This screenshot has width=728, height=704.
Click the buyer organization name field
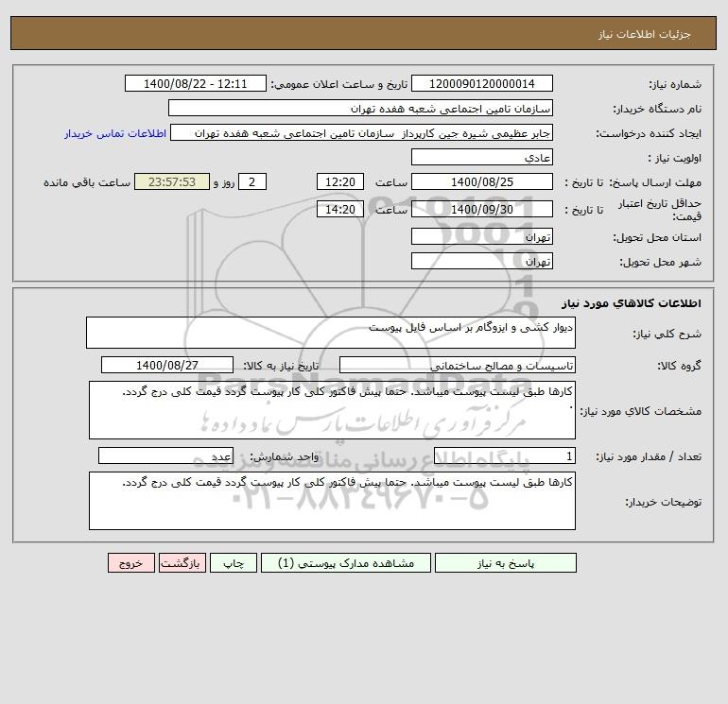click(360, 108)
